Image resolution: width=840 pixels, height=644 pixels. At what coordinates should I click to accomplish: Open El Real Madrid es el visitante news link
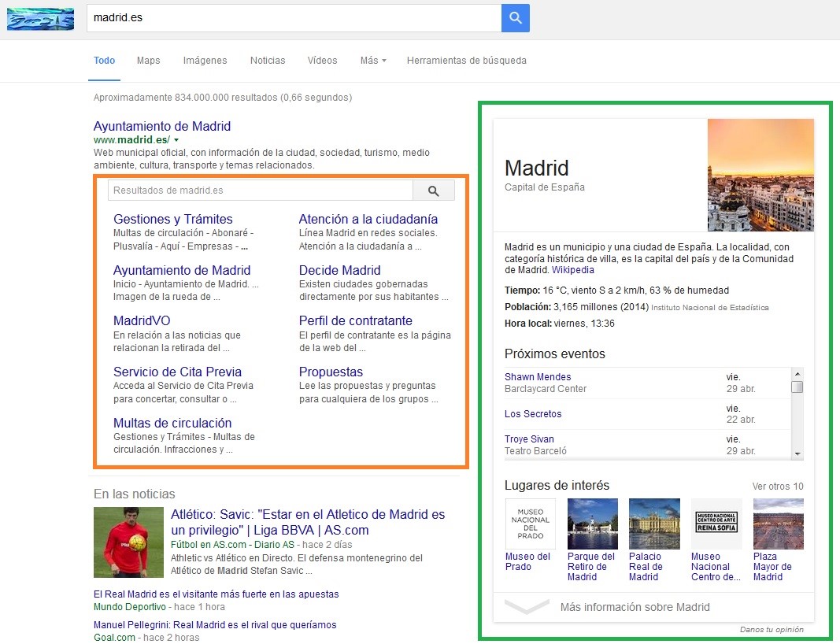(216, 594)
